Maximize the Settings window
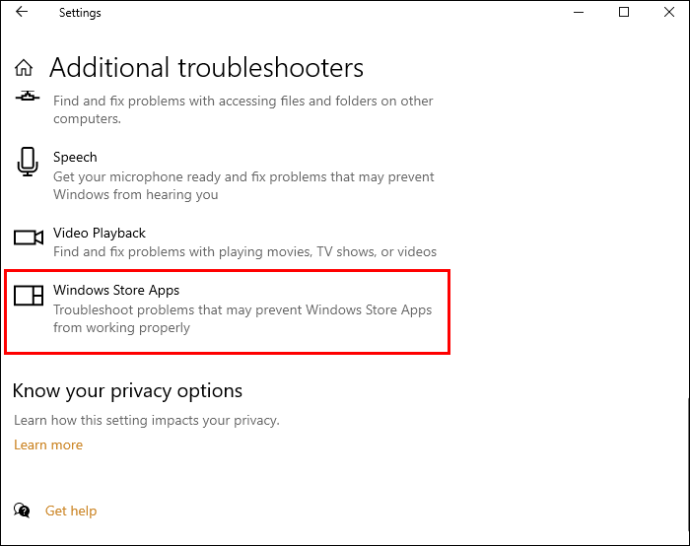This screenshot has width=690, height=546. 624,13
